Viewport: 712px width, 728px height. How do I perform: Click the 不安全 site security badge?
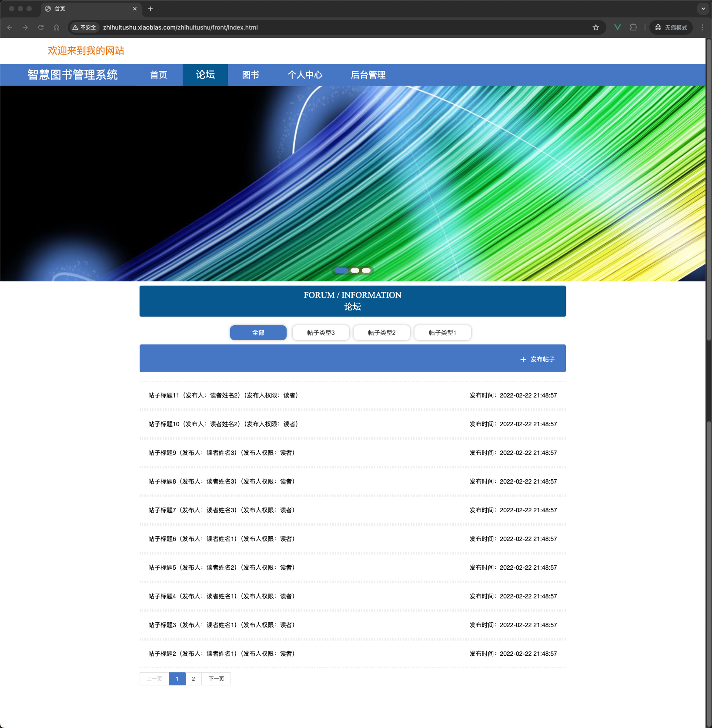coord(84,27)
